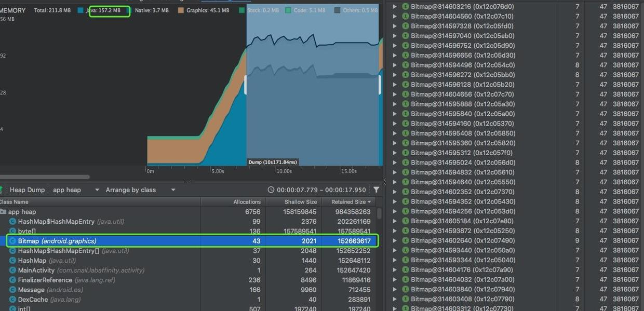This screenshot has height=311, width=644.
Task: Select the HashMap$HashMapEntry[] class row
Action: [190, 251]
